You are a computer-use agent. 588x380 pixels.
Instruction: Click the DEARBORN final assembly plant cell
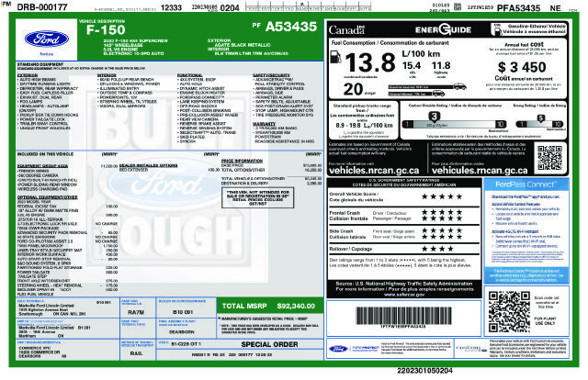tap(186, 329)
